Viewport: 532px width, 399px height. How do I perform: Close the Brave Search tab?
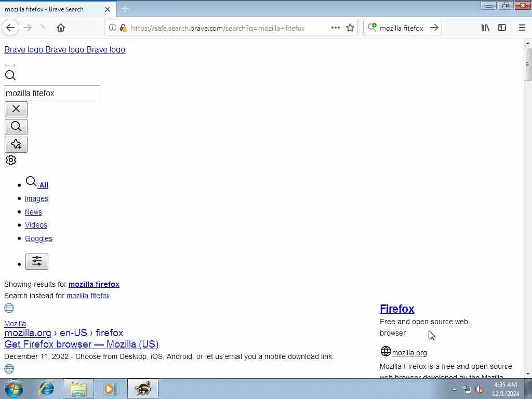click(x=107, y=9)
